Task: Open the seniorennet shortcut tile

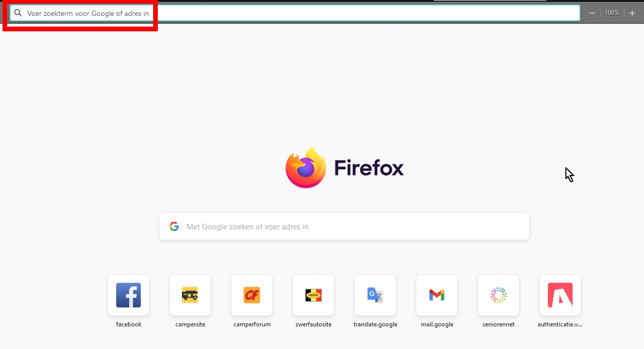Action: (x=499, y=295)
